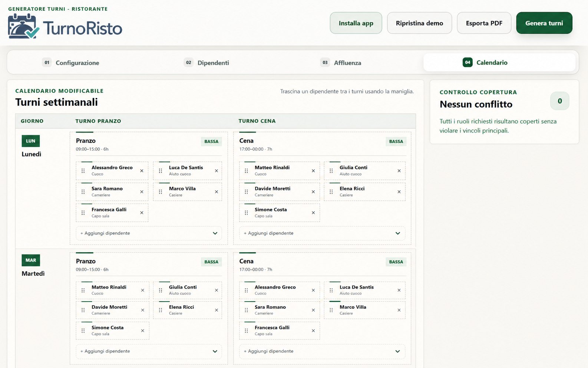Remove Elena Ricci from Tuesday lunch

[x=217, y=310]
